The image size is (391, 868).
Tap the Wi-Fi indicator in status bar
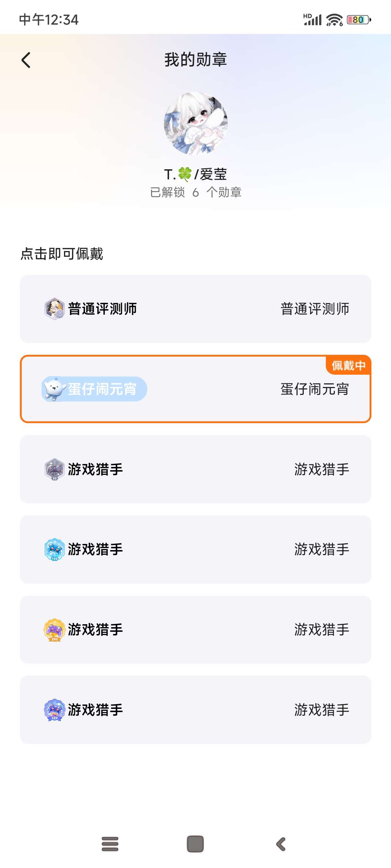(x=334, y=20)
